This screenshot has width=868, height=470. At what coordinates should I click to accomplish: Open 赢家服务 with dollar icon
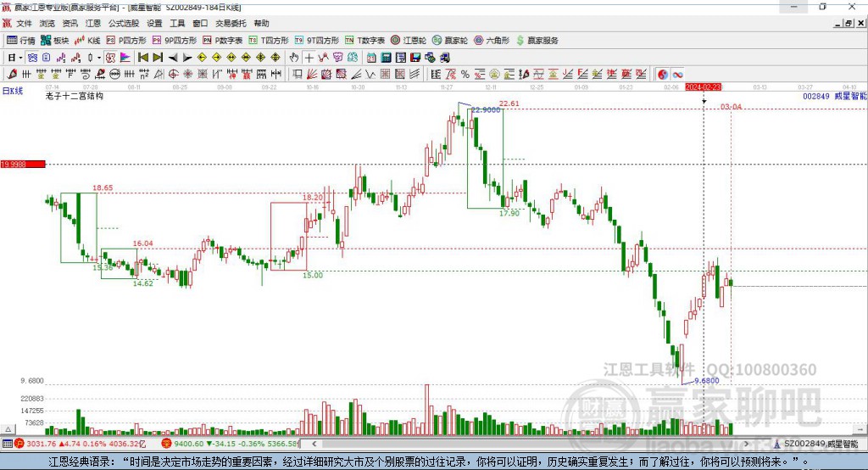pyautogui.click(x=537, y=41)
